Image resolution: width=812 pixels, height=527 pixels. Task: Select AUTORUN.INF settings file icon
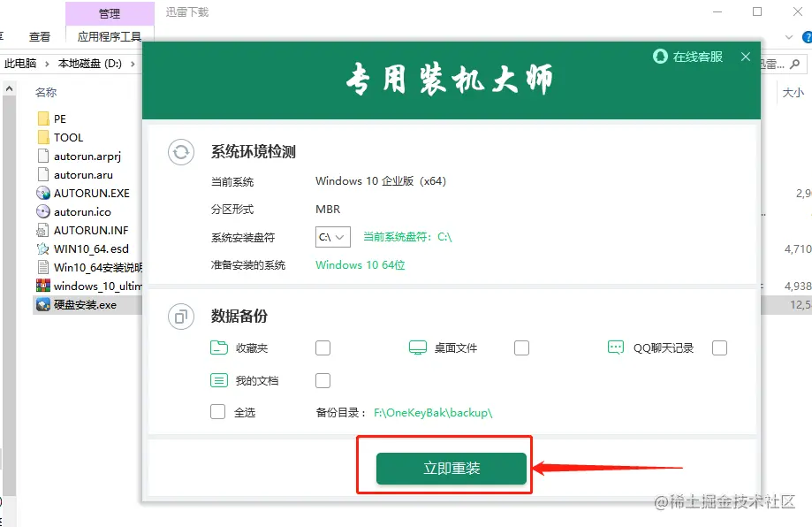click(43, 230)
